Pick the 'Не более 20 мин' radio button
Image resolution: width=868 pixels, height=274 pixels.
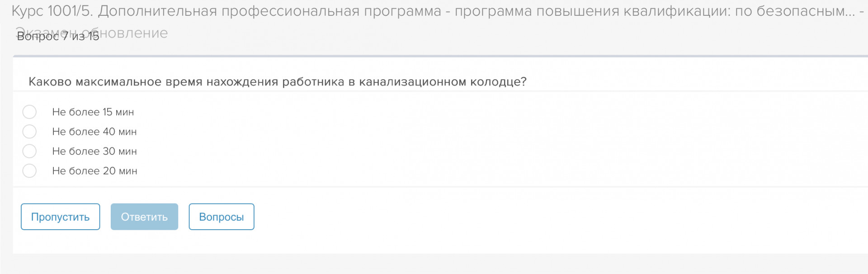tap(29, 171)
